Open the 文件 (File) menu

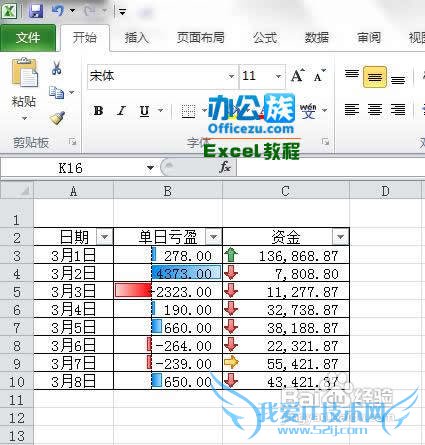pyautogui.click(x=28, y=37)
